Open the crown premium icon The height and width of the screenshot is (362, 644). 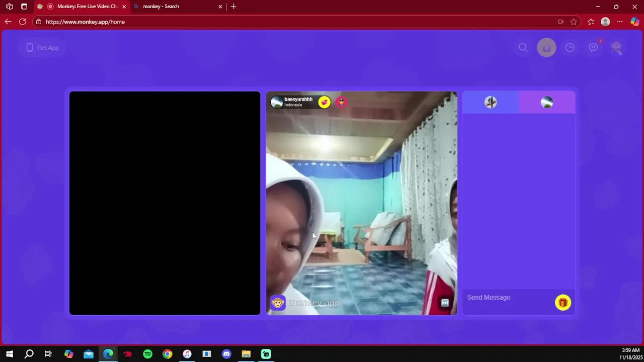(546, 48)
